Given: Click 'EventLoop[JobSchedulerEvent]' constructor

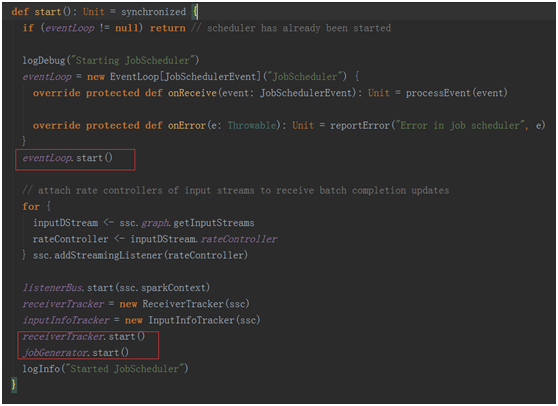Looking at the screenshot, I should pyautogui.click(x=185, y=77).
